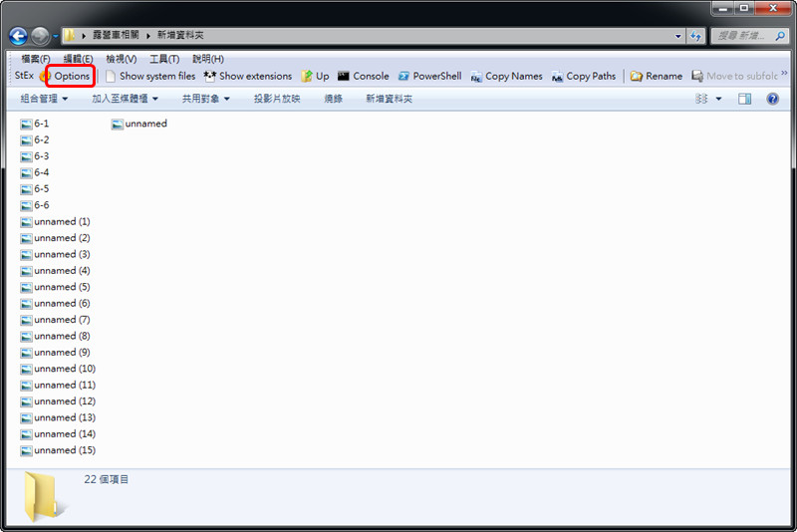The image size is (797, 532).
Task: Click the Back navigation arrow
Action: click(x=18, y=36)
